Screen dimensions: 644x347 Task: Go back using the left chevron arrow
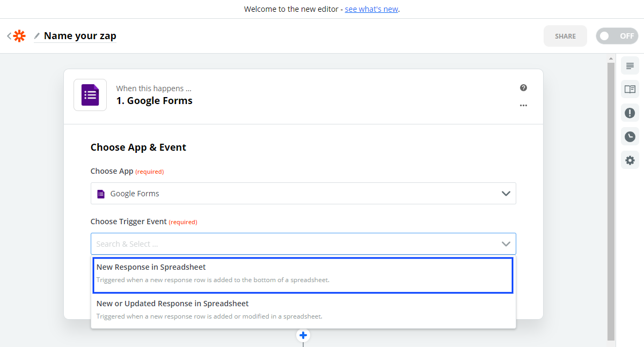pyautogui.click(x=9, y=36)
